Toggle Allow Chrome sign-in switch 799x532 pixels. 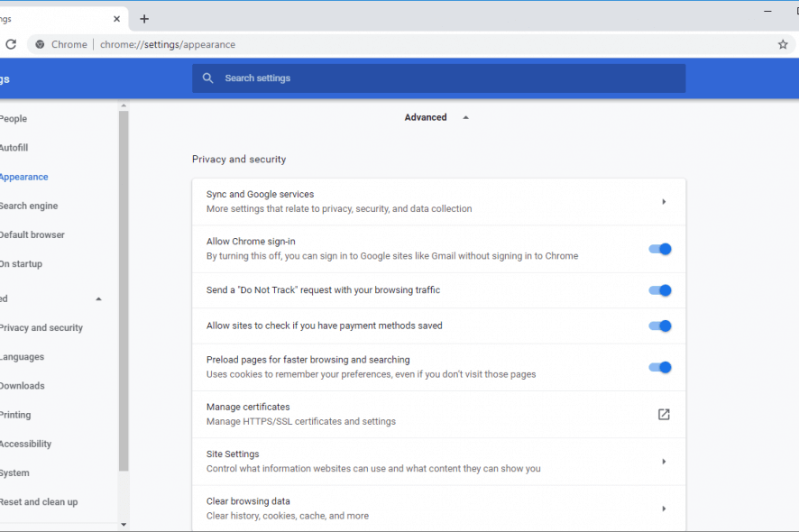point(660,249)
